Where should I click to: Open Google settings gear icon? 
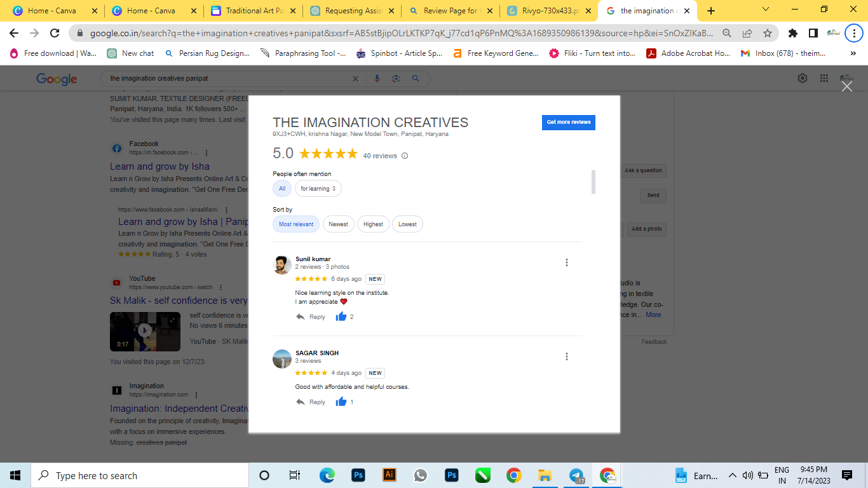pos(803,78)
